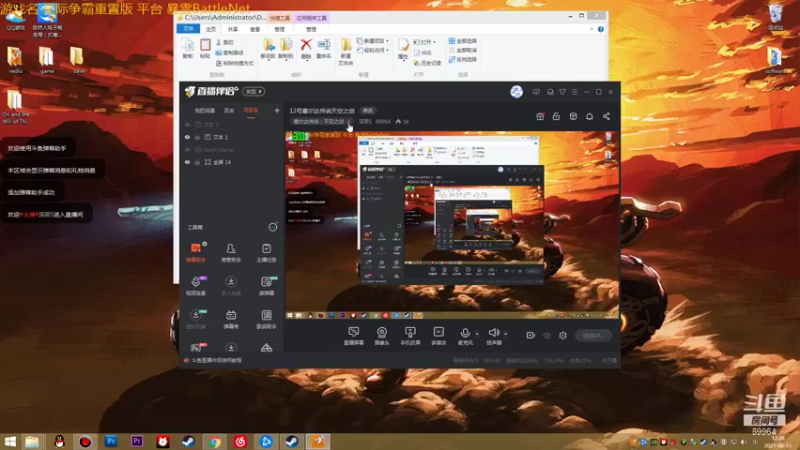Open Google Chrome from the taskbar
This screenshot has height=450, width=800.
coord(215,441)
